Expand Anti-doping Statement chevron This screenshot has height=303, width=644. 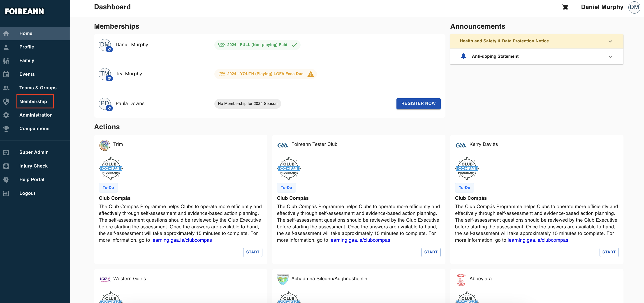610,56
